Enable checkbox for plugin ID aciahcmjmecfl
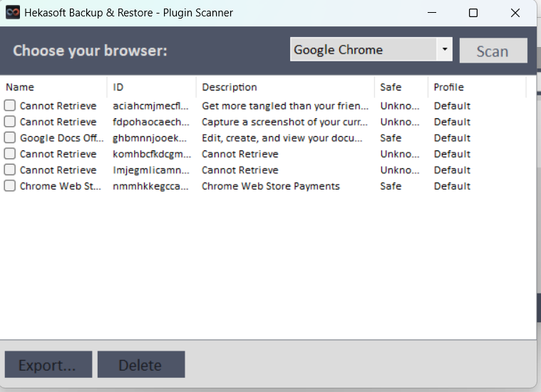Image resolution: width=541 pixels, height=392 pixels. coord(10,106)
